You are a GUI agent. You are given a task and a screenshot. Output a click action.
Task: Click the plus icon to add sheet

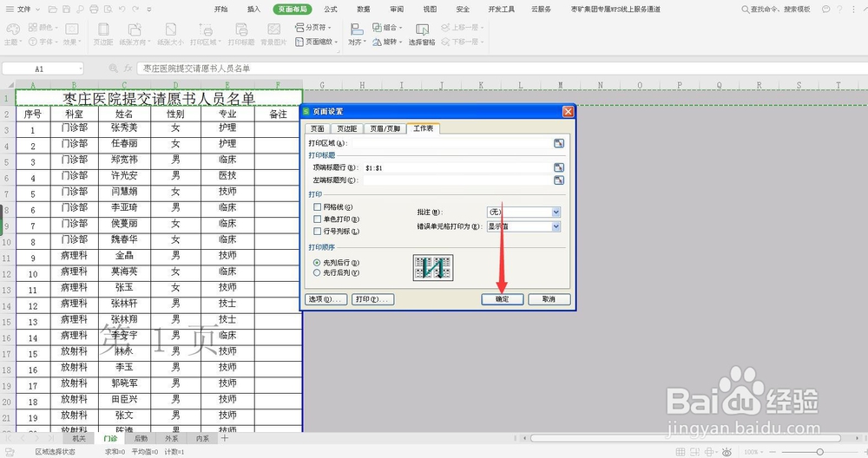pos(224,438)
